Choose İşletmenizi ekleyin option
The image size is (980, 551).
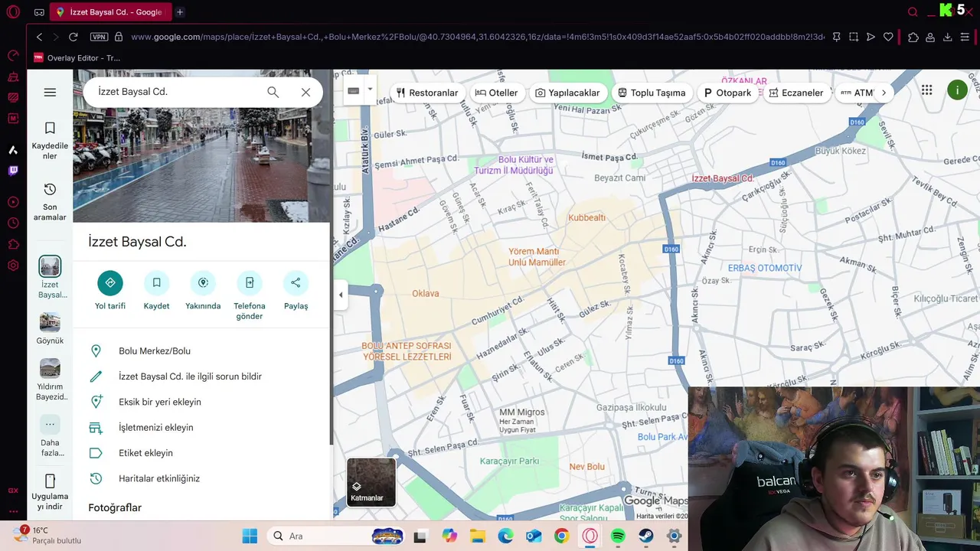tap(202, 428)
